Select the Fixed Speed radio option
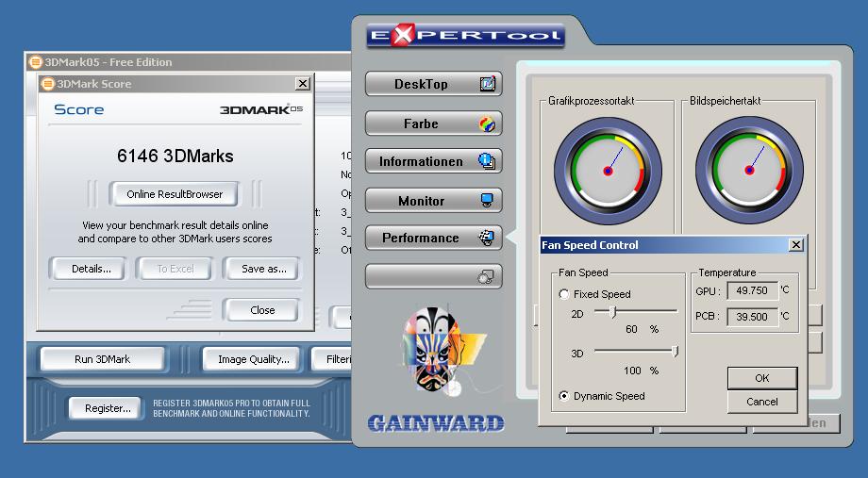Image resolution: width=868 pixels, height=478 pixels. coord(564,294)
